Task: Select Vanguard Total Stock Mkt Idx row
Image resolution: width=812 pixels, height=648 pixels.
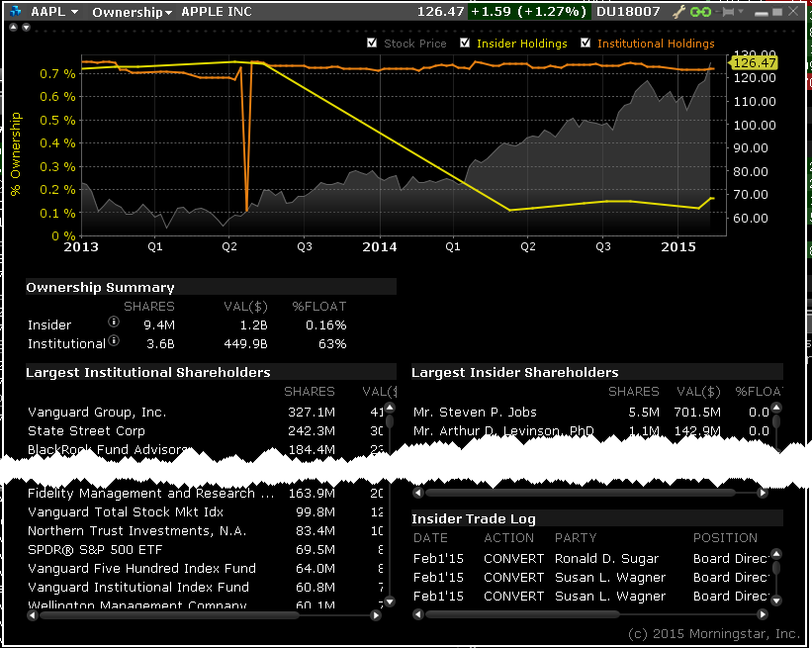Action: tap(205, 511)
